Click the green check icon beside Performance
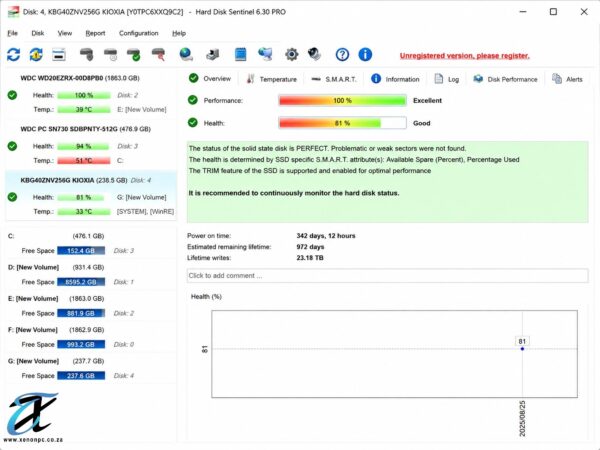600x450 pixels. [x=193, y=100]
